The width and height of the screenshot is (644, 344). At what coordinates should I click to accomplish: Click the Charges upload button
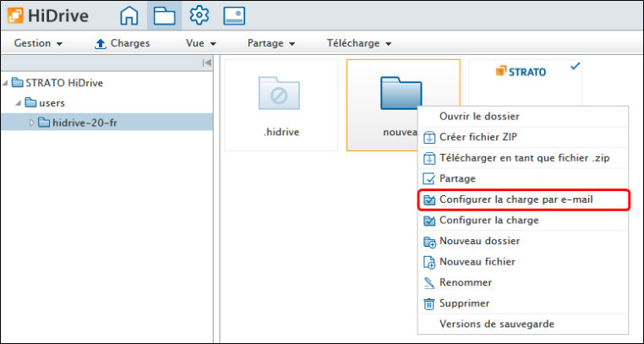[x=122, y=43]
